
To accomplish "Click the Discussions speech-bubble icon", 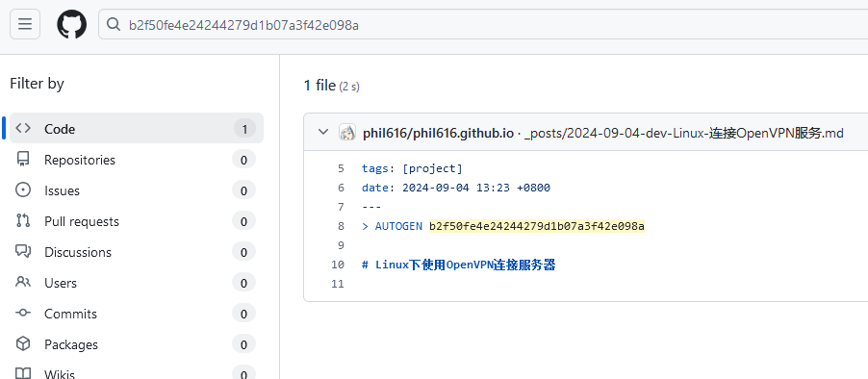I will tap(23, 252).
